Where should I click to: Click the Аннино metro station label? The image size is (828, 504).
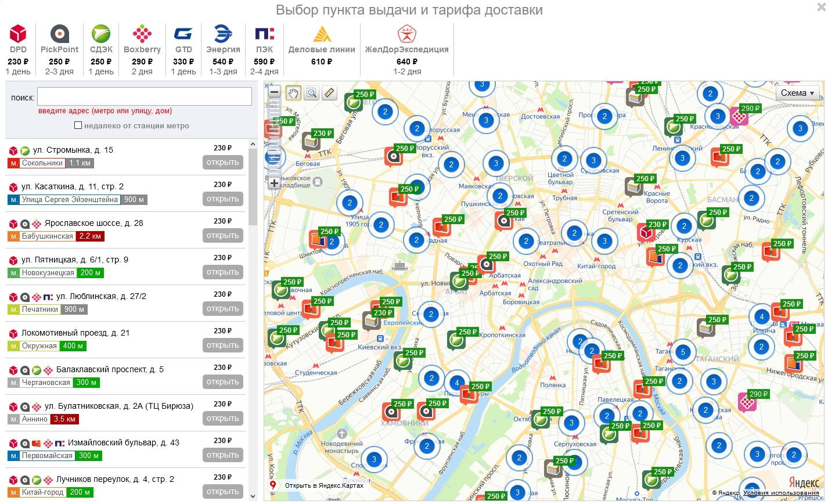tap(35, 419)
